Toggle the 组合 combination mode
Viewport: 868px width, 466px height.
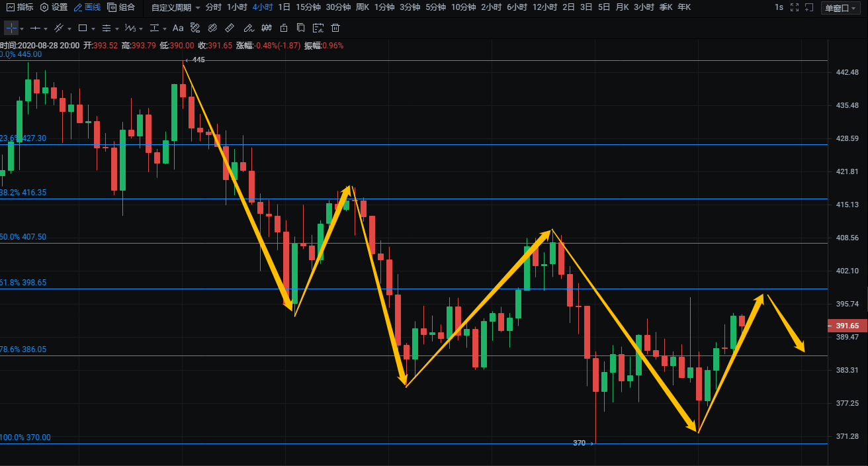pyautogui.click(x=121, y=7)
